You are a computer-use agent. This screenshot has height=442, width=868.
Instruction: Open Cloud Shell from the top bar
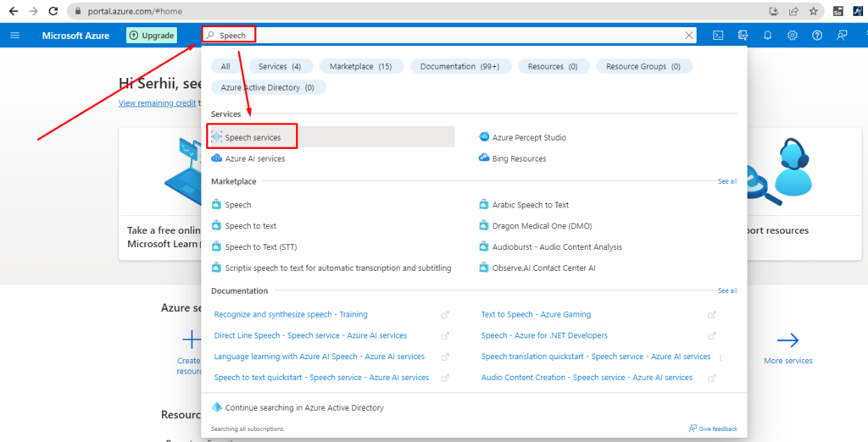[x=717, y=36]
